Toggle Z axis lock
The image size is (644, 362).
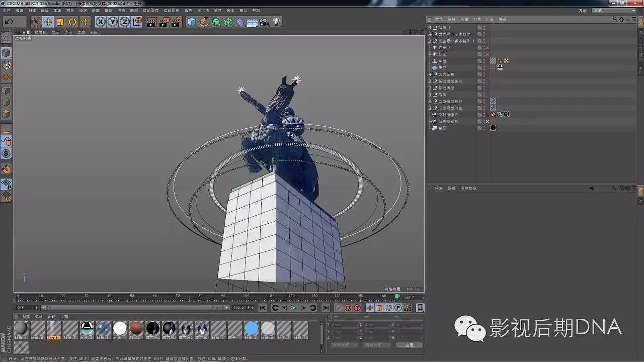[x=125, y=22]
